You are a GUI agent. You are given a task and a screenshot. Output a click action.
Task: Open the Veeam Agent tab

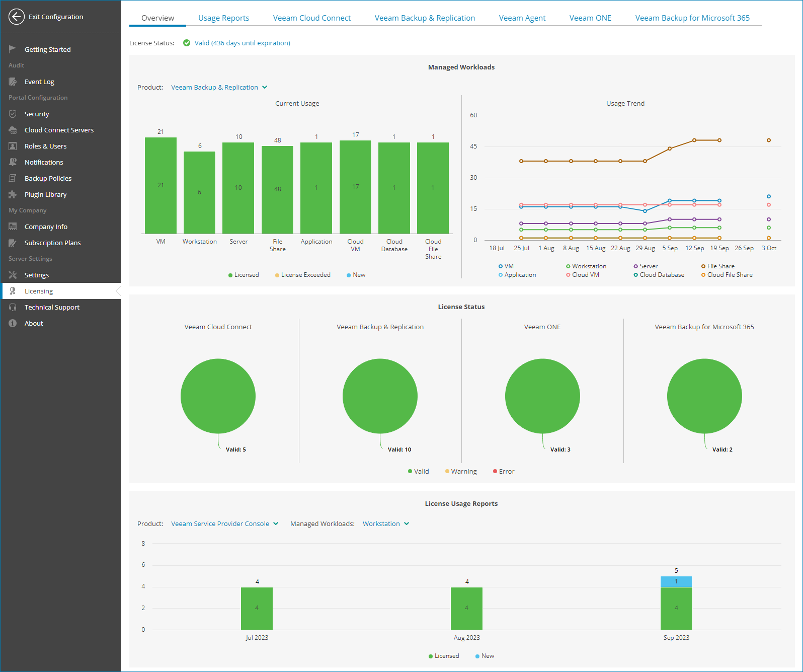click(522, 18)
